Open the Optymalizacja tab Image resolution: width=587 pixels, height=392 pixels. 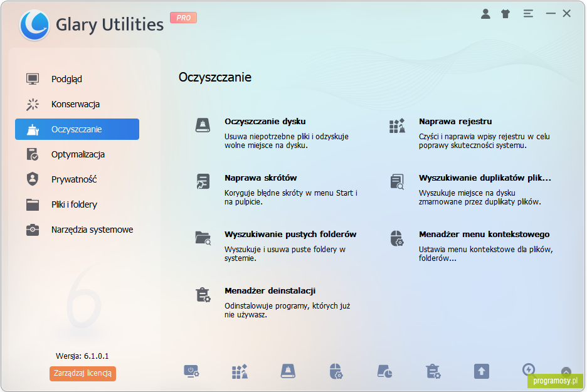[78, 154]
